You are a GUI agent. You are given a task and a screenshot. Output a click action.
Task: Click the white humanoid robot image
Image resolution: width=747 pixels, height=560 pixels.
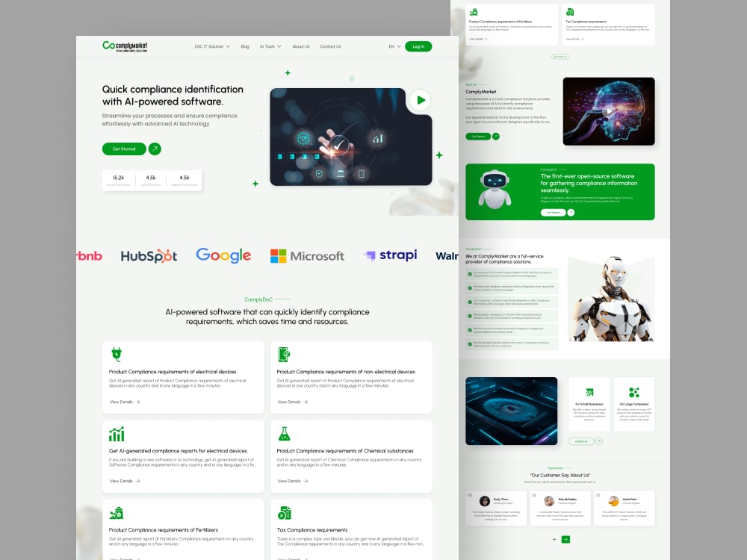[x=611, y=299]
